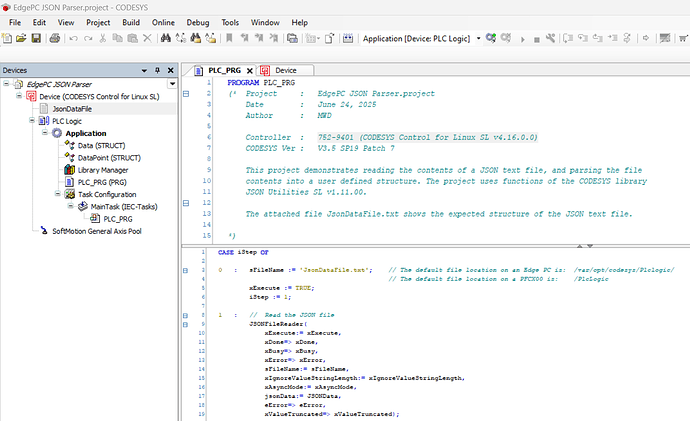The image size is (690, 421).
Task: Open the View menu
Action: pos(66,22)
